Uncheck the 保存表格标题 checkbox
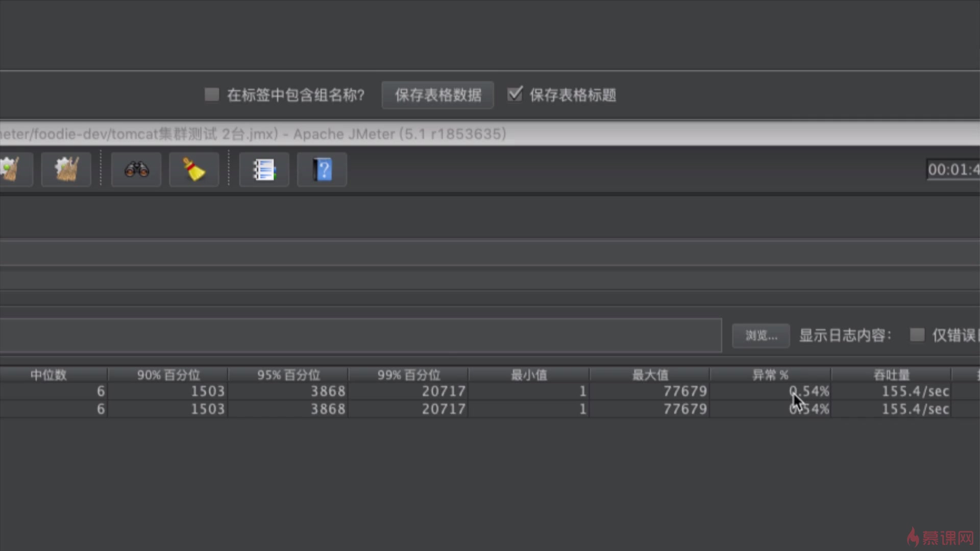The image size is (980, 551). tap(514, 94)
